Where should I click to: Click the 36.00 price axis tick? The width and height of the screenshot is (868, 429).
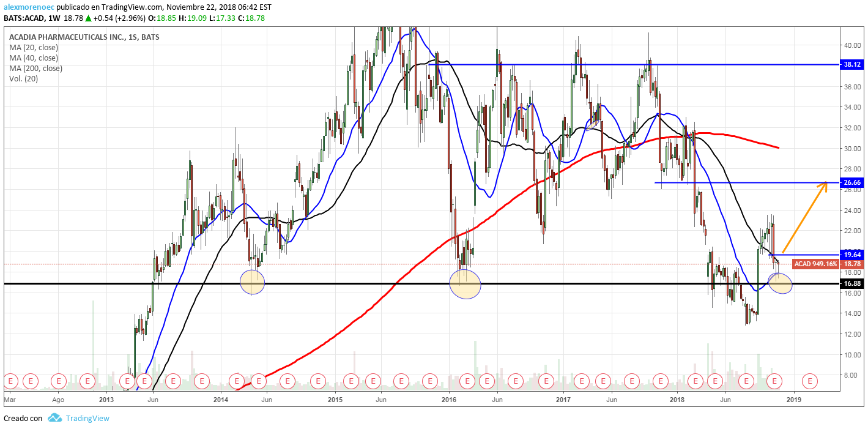[853, 86]
